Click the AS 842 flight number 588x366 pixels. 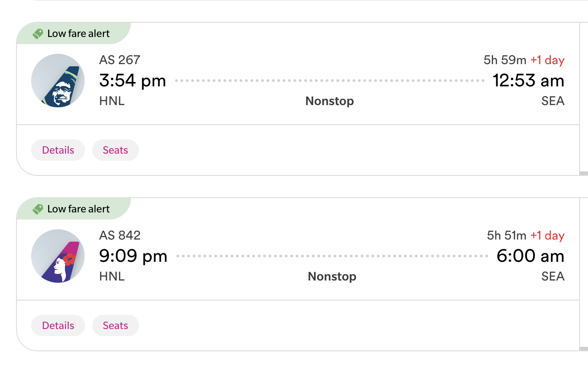(120, 235)
